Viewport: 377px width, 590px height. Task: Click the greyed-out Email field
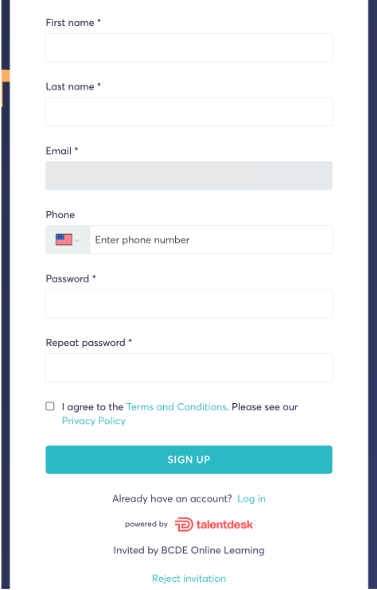[x=189, y=175]
